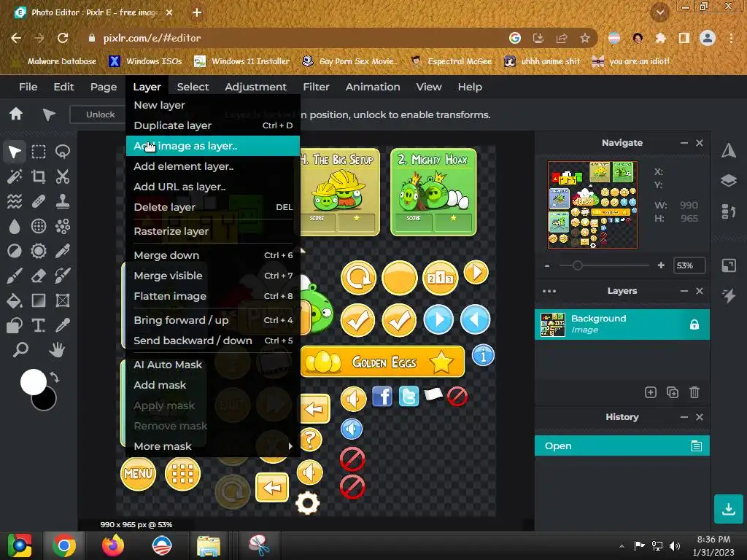
Task: Select the Eraser tool
Action: (39, 276)
